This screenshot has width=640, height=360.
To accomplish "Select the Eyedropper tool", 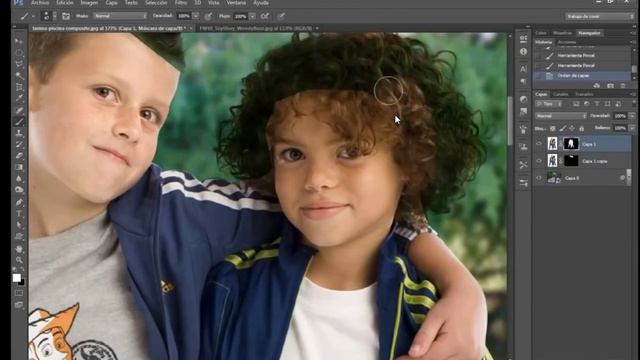I will tap(19, 99).
